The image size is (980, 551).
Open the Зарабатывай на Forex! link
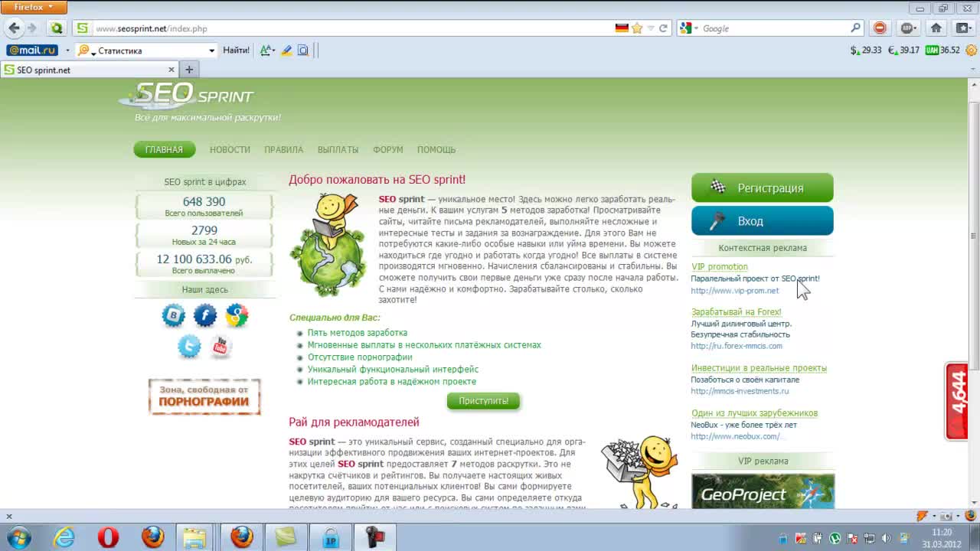click(736, 312)
